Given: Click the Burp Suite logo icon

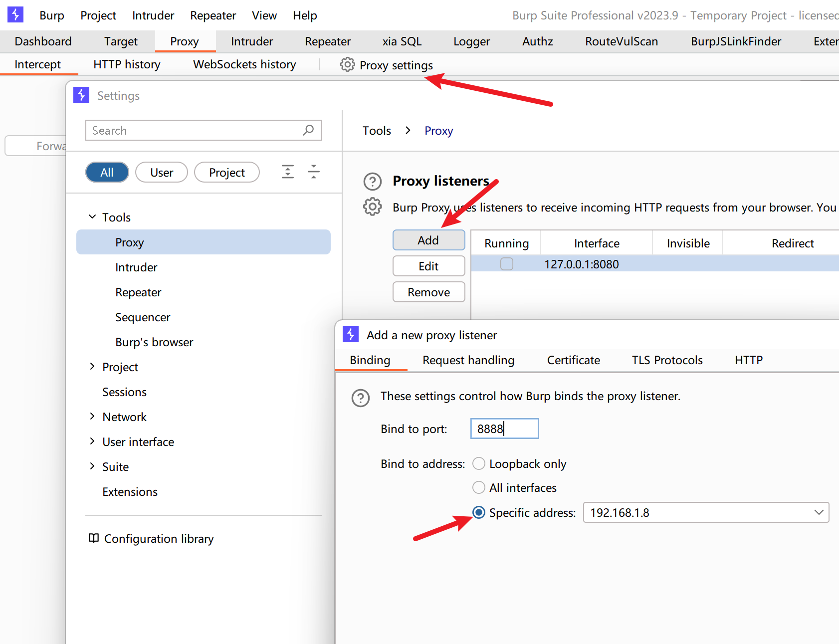Looking at the screenshot, I should pos(15,14).
